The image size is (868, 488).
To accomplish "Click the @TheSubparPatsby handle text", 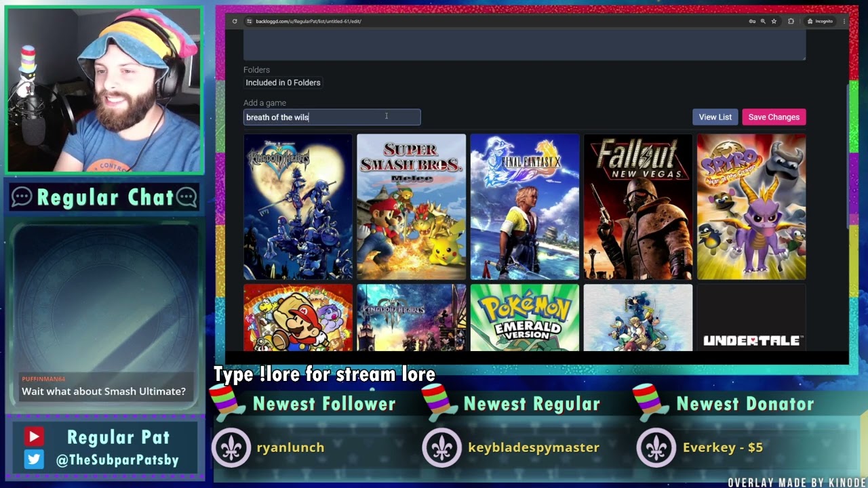I will pos(117,460).
